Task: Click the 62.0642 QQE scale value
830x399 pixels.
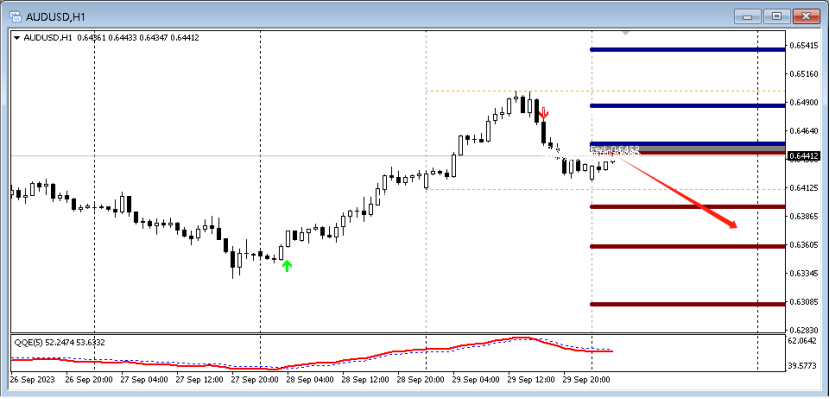Action: point(801,342)
